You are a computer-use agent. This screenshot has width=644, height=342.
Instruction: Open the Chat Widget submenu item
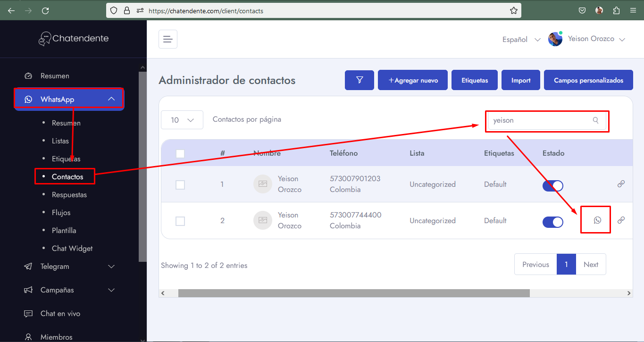72,249
